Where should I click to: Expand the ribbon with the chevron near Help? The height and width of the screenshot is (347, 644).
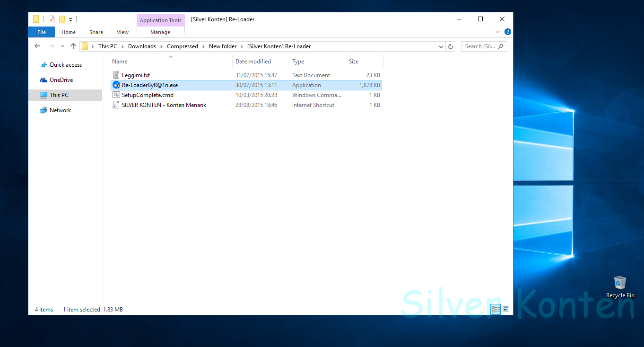pyautogui.click(x=497, y=31)
